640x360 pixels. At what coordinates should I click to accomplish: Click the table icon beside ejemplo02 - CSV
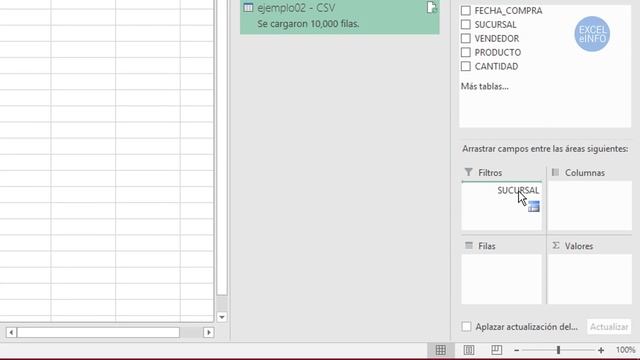pyautogui.click(x=248, y=7)
